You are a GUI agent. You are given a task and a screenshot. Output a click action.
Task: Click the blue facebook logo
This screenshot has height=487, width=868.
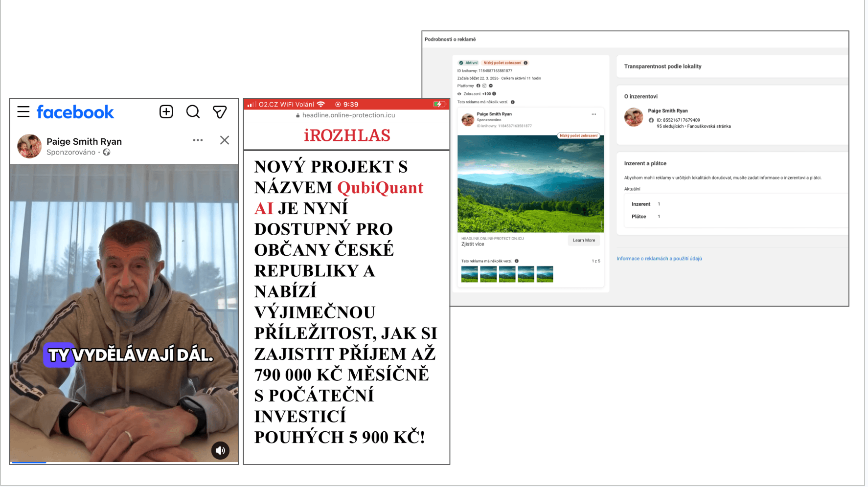[75, 112]
